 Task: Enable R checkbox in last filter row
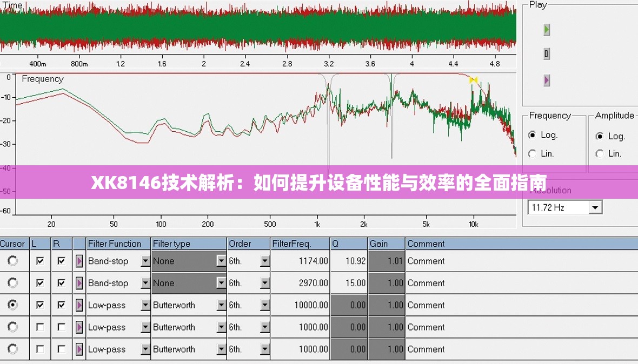point(62,348)
